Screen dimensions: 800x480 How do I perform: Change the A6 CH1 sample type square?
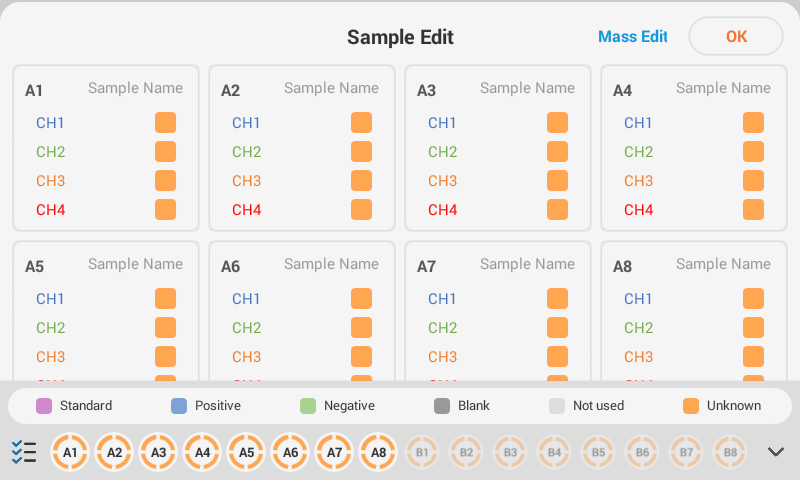(361, 299)
